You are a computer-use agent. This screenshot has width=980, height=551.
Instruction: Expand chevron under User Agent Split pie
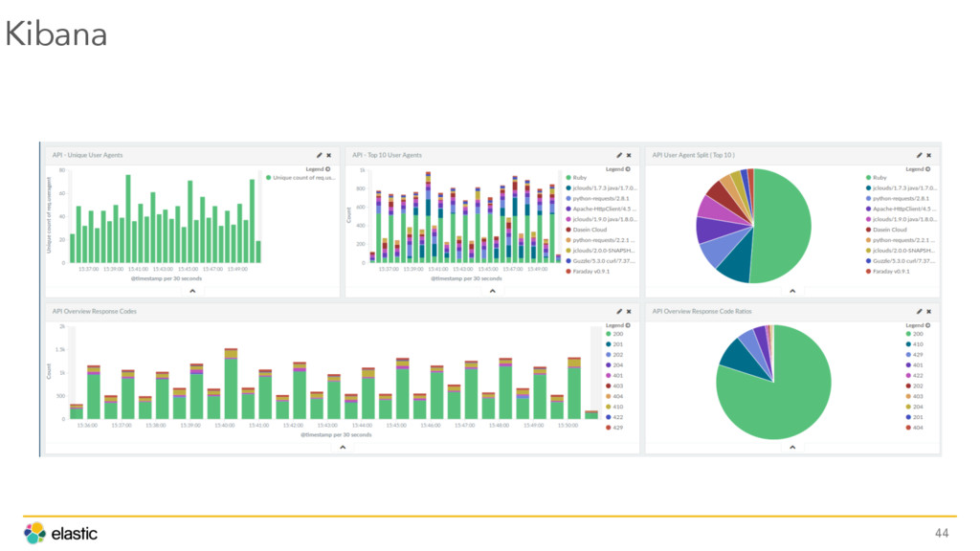(792, 291)
